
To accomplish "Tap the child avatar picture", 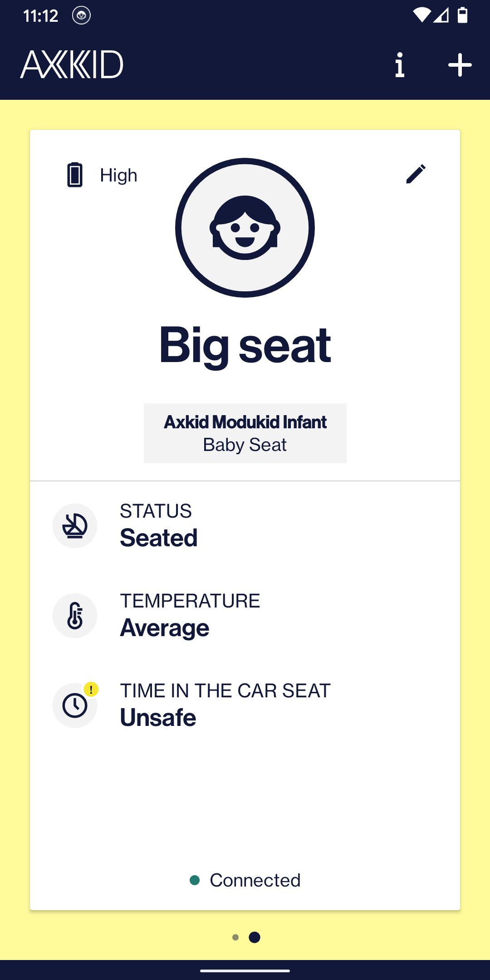I will click(245, 228).
